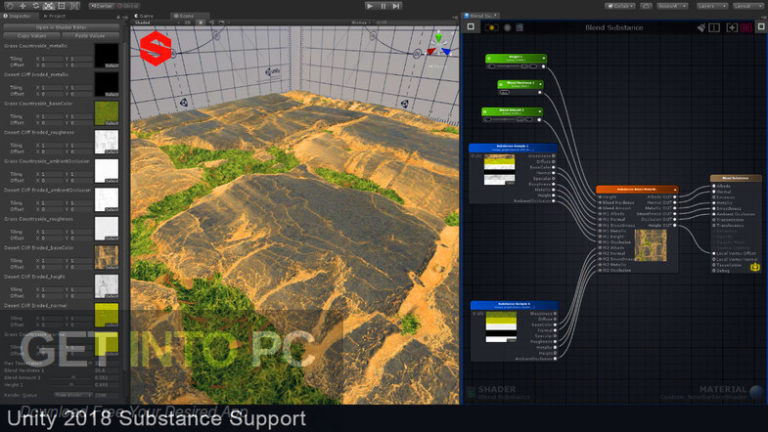Open the Gizmos dropdown in Scene view
768x432 pixels.
pyautogui.click(x=360, y=23)
